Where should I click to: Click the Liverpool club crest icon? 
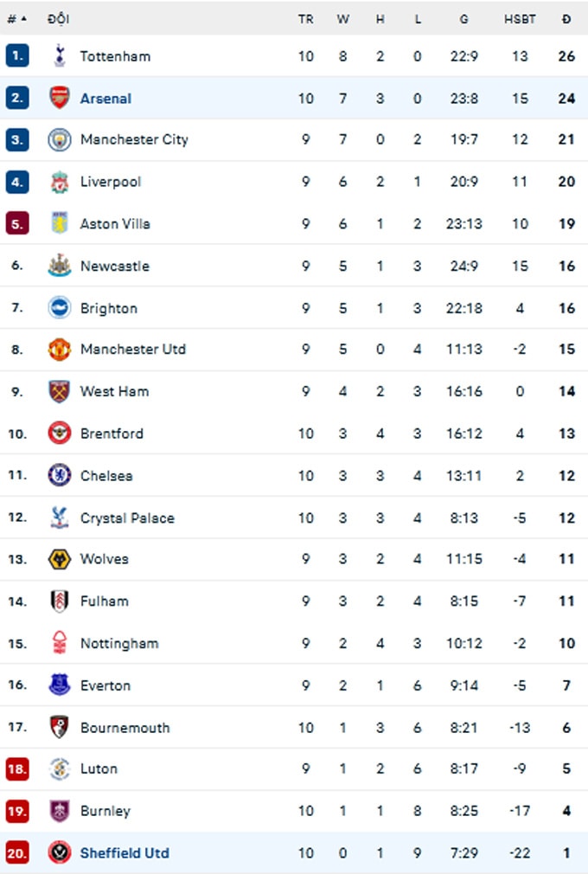(x=60, y=182)
